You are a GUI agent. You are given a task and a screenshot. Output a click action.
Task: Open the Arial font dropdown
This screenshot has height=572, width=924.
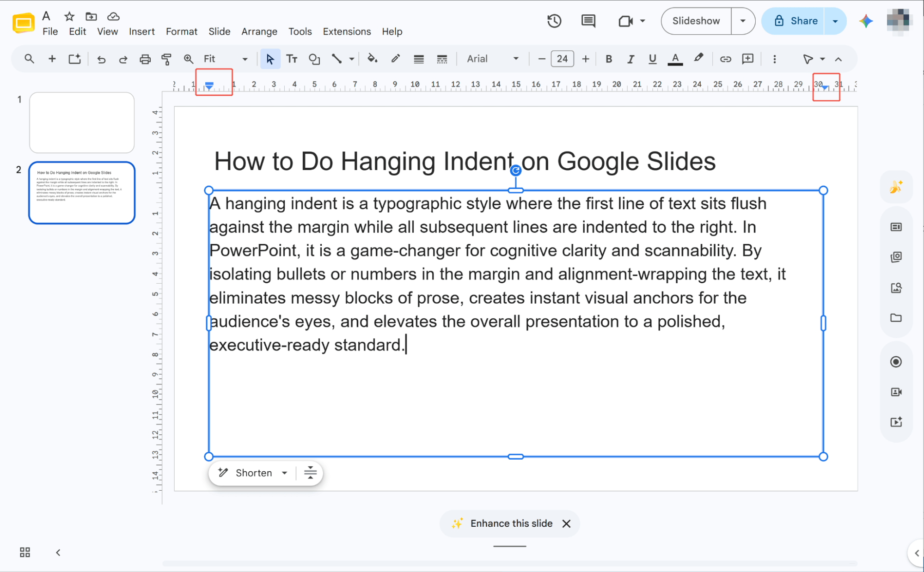coord(493,59)
